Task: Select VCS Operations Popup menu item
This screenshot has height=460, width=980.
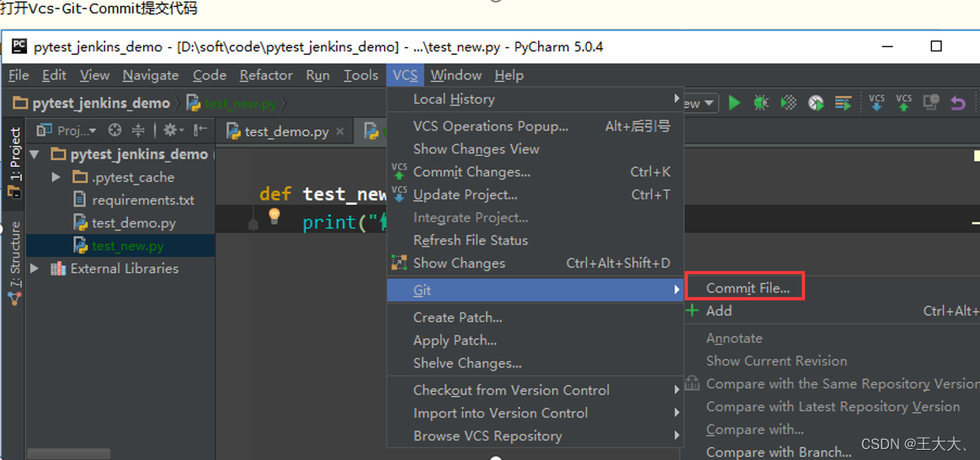Action: [x=535, y=126]
